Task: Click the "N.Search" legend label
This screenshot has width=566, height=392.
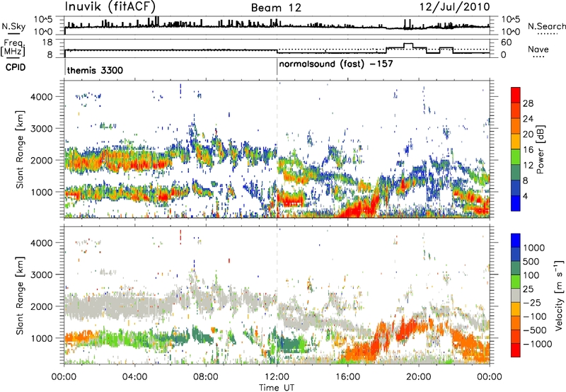Action: point(546,26)
